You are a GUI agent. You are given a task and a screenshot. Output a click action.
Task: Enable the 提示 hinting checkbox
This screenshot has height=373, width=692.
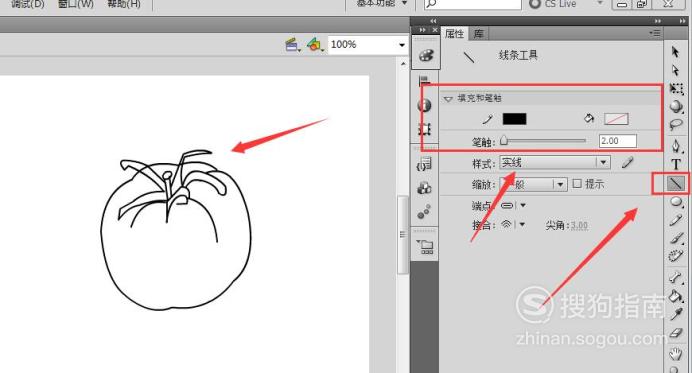(x=577, y=183)
